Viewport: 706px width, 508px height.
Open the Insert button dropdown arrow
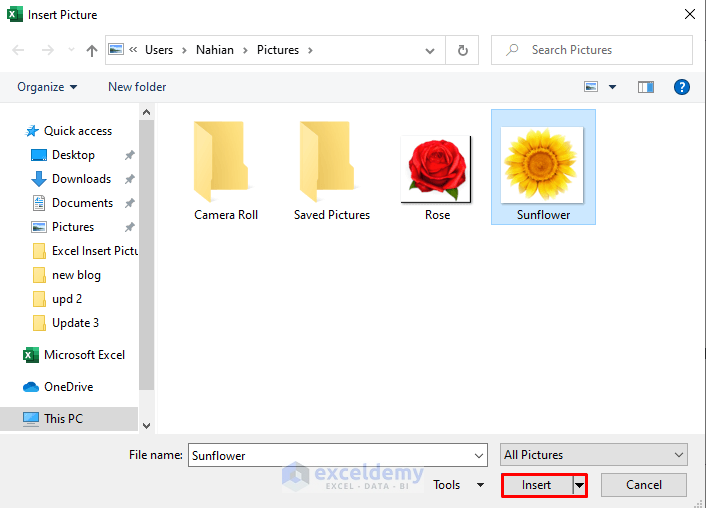click(x=579, y=485)
